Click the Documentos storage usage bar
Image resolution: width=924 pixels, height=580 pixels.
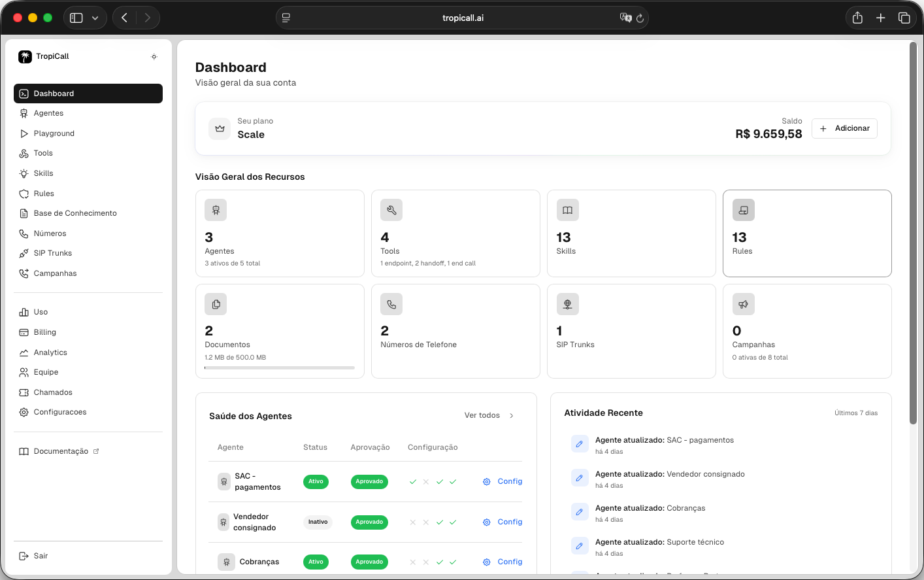click(x=280, y=367)
